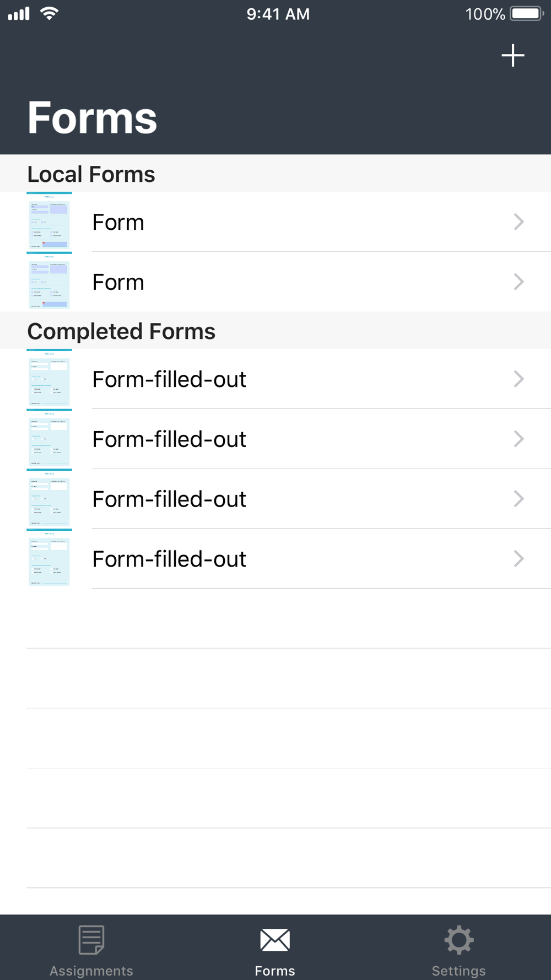Tap the 9:41 AM status bar clock
The image size is (551, 980).
click(x=278, y=14)
